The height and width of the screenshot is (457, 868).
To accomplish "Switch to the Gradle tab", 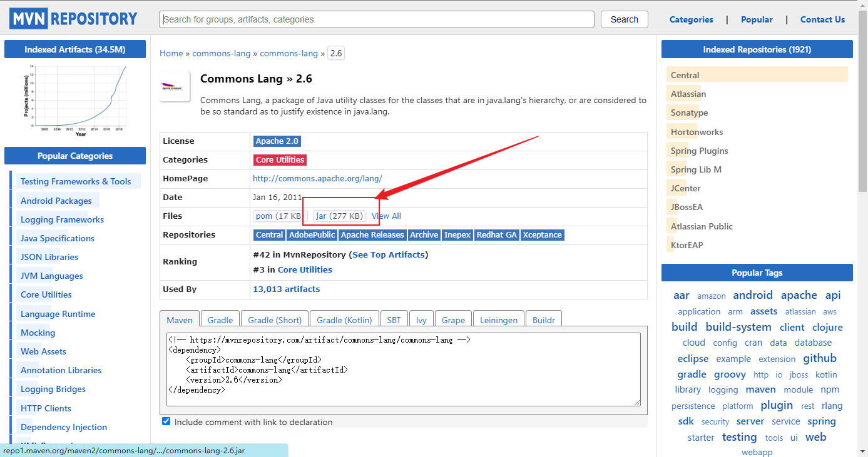I will tap(220, 319).
